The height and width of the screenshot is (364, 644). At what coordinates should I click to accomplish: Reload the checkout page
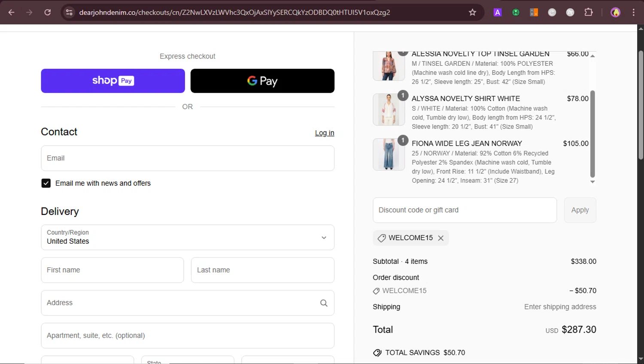47,12
